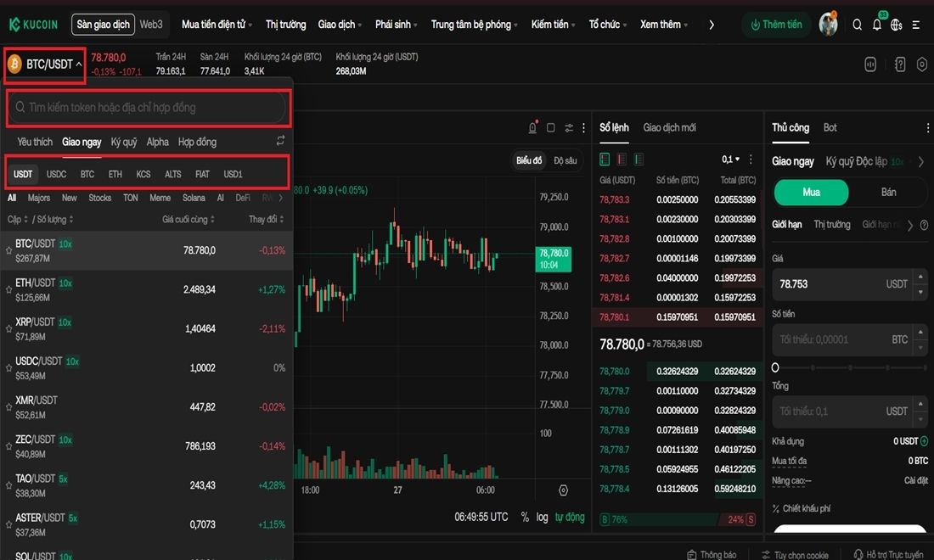Open the search magnifier in the top bar

pos(858,25)
